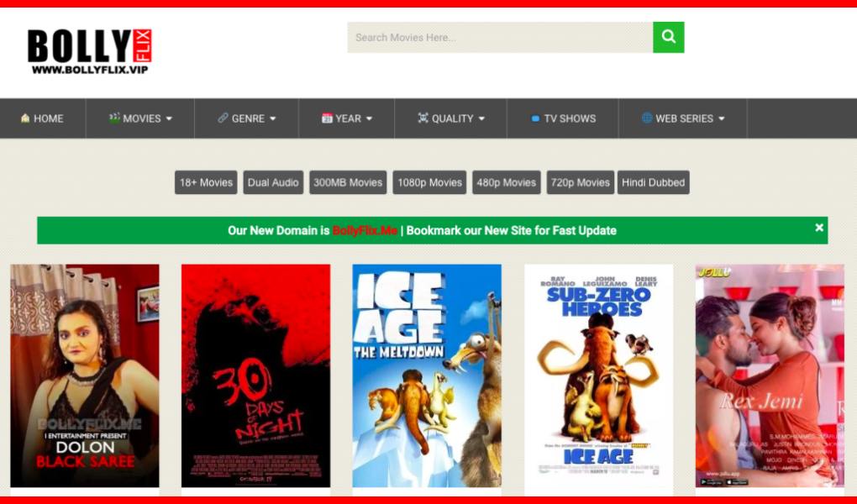Expand the MOVIES dropdown arrow
The image size is (857, 504).
pyautogui.click(x=169, y=118)
